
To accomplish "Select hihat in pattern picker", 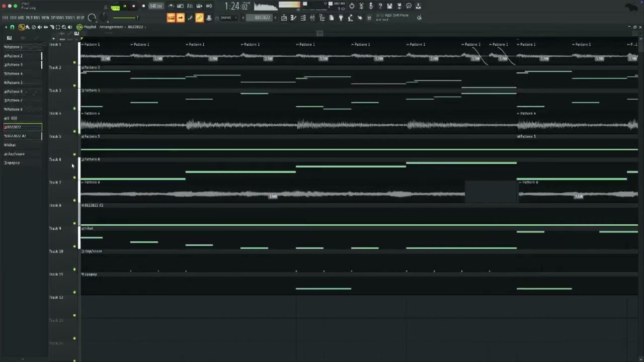I will click(11, 145).
